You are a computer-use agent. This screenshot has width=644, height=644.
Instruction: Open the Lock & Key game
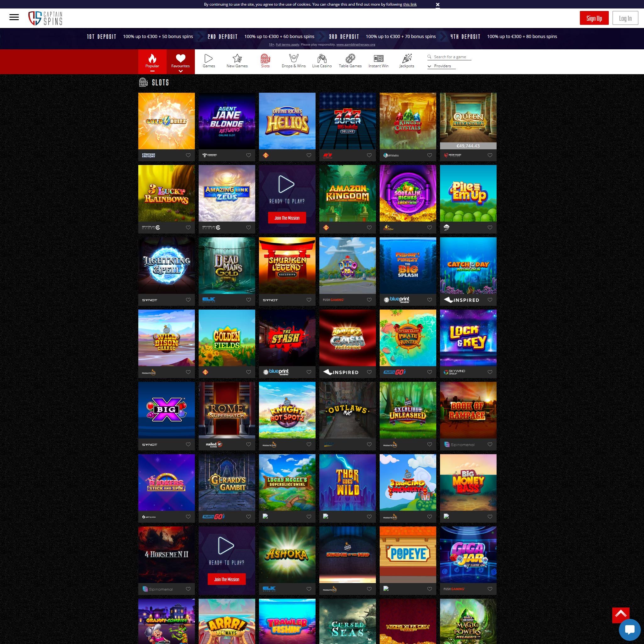468,338
